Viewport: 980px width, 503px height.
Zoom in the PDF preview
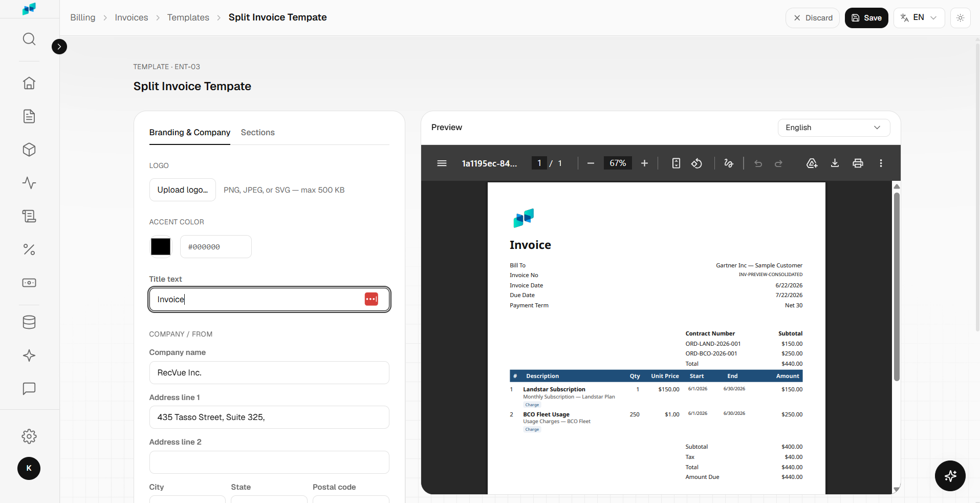pos(644,163)
